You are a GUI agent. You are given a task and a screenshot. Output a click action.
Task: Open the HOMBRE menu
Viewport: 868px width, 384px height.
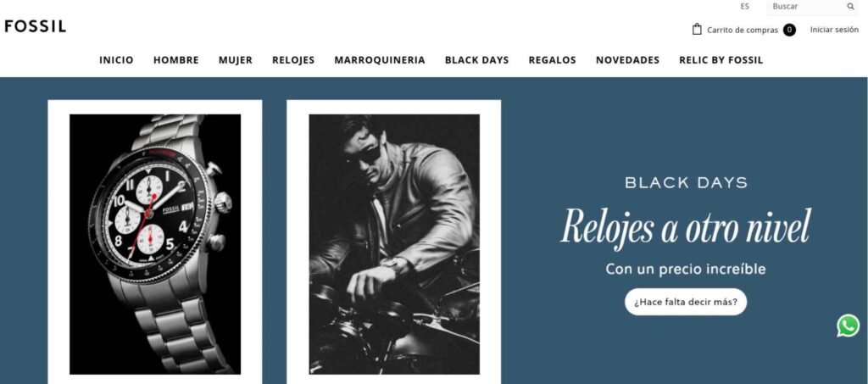click(x=176, y=60)
